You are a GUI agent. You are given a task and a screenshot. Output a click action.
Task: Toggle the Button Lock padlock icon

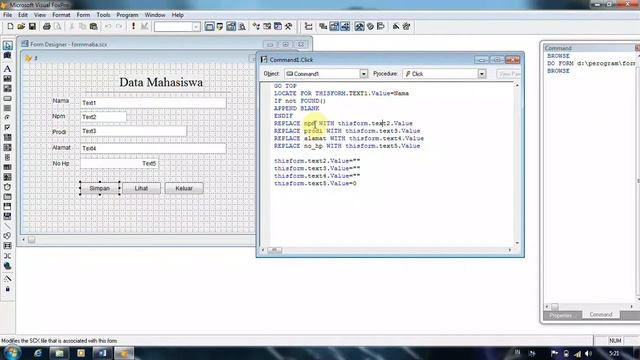tap(7, 289)
